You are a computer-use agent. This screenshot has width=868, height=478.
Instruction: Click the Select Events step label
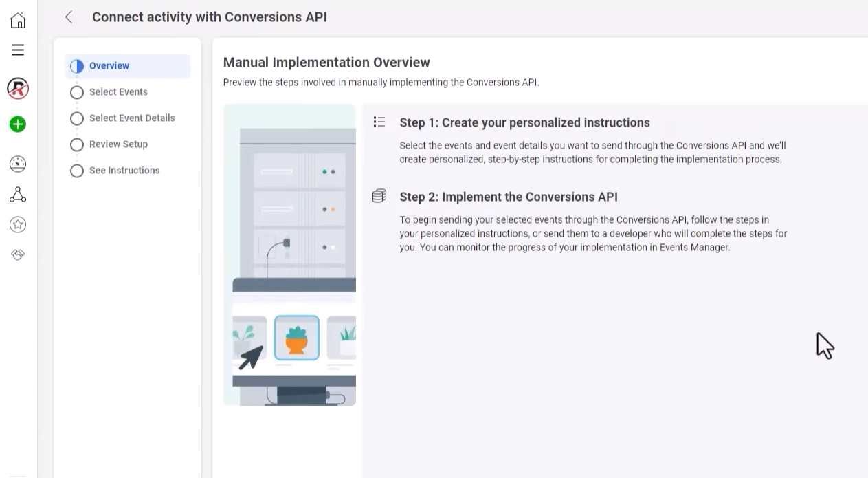click(x=118, y=92)
